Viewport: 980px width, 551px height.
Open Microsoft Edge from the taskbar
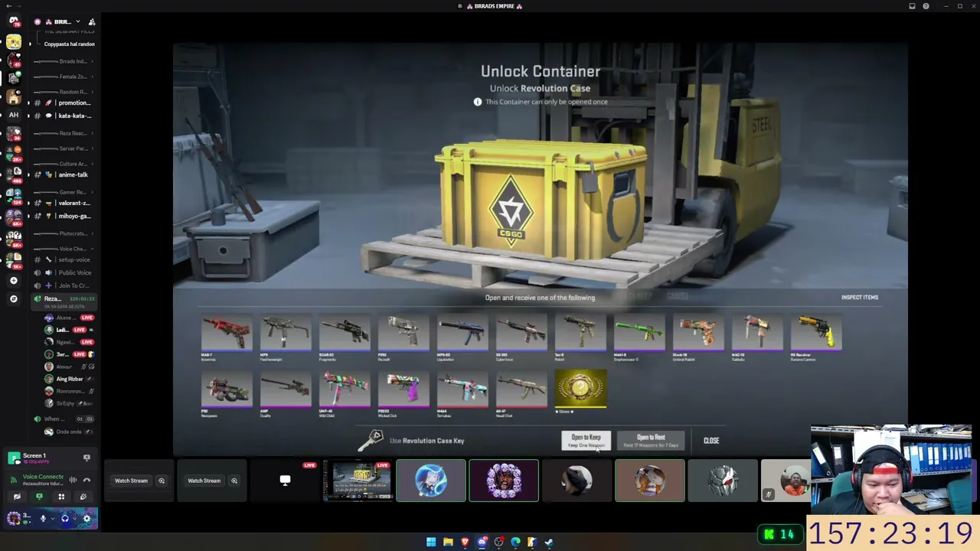point(515,542)
